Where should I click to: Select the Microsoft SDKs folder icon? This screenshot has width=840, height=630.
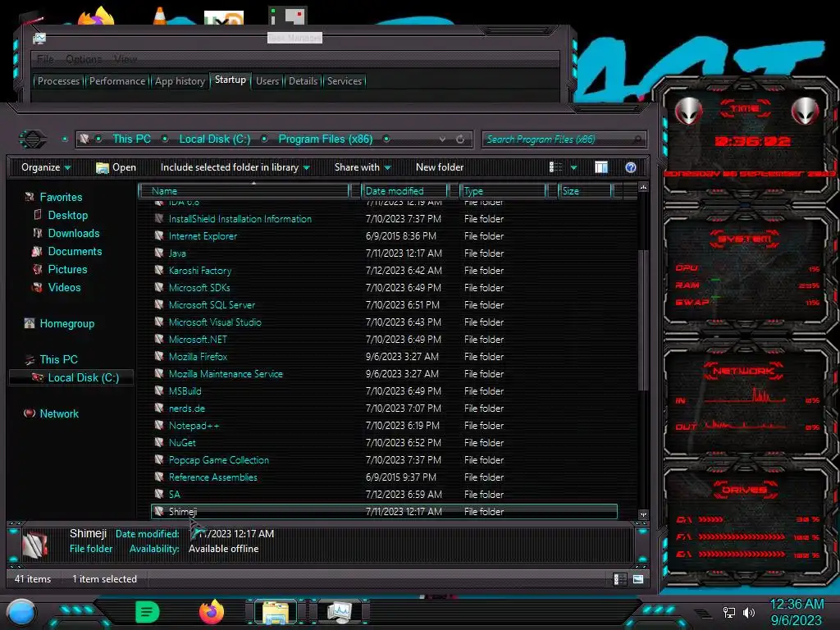[158, 288]
